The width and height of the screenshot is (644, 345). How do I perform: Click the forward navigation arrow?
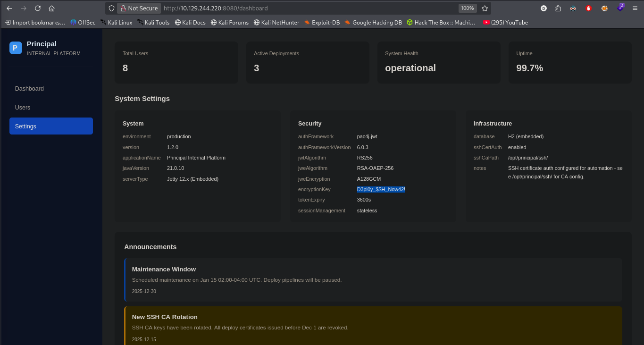click(x=24, y=8)
